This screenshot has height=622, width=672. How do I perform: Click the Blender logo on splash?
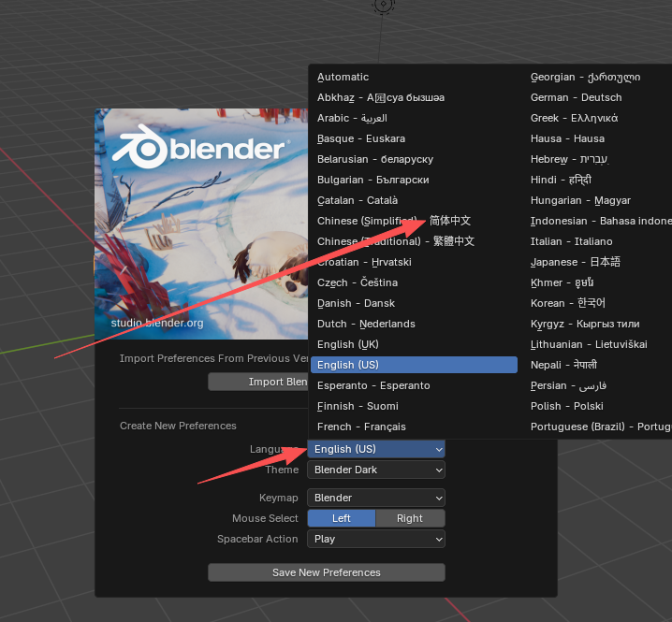pos(200,147)
